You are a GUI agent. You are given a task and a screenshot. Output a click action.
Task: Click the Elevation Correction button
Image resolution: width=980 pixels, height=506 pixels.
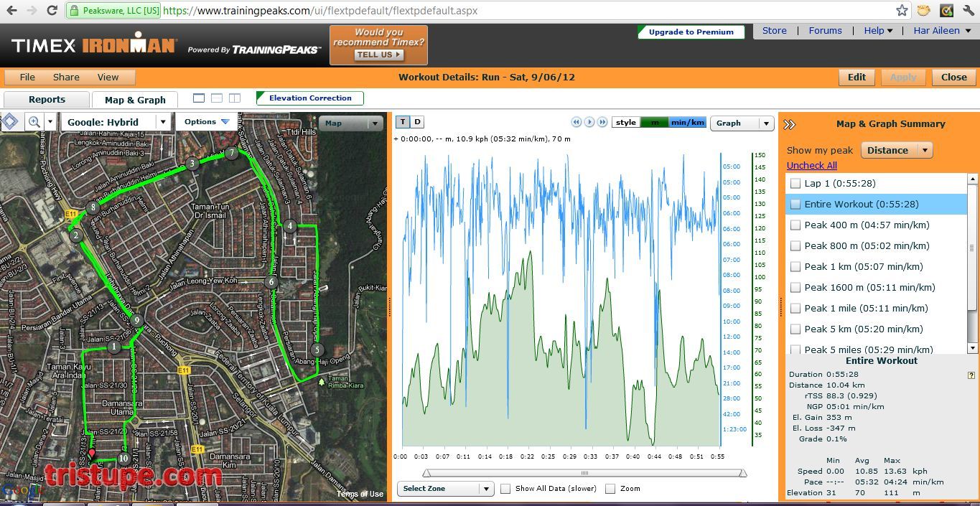click(x=309, y=97)
